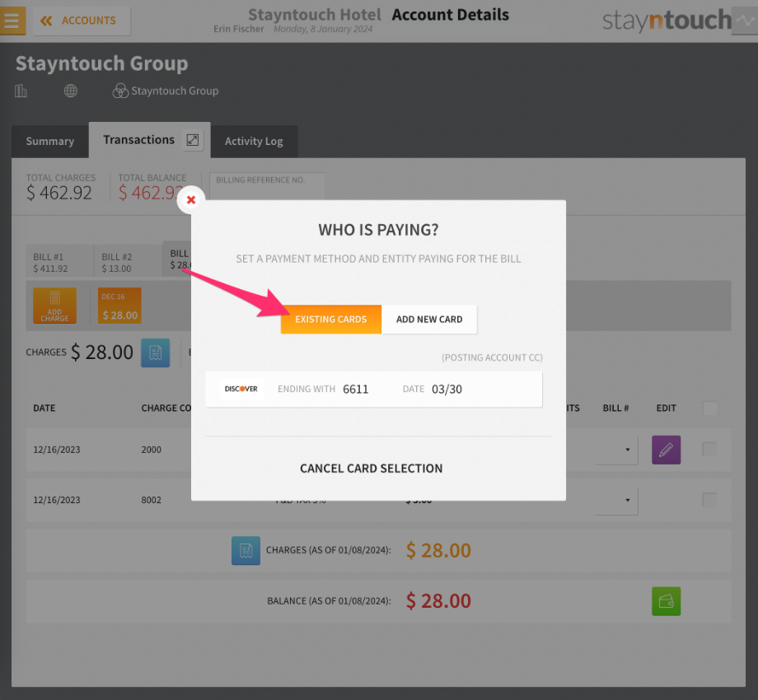Screen dimensions: 758x700
Task: Click the blue invoice icon beside Charges as of 01/08/2024
Action: click(246, 550)
